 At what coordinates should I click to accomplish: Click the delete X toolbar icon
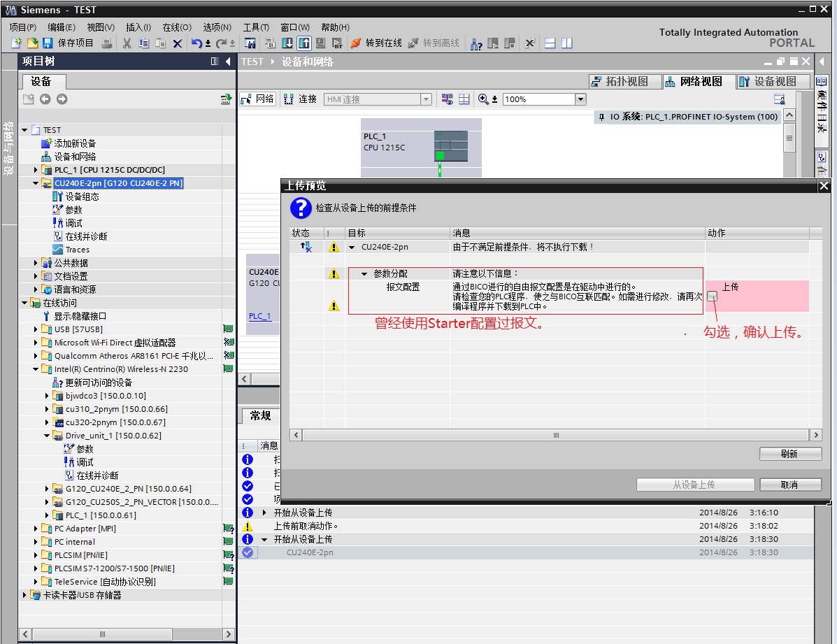click(178, 43)
